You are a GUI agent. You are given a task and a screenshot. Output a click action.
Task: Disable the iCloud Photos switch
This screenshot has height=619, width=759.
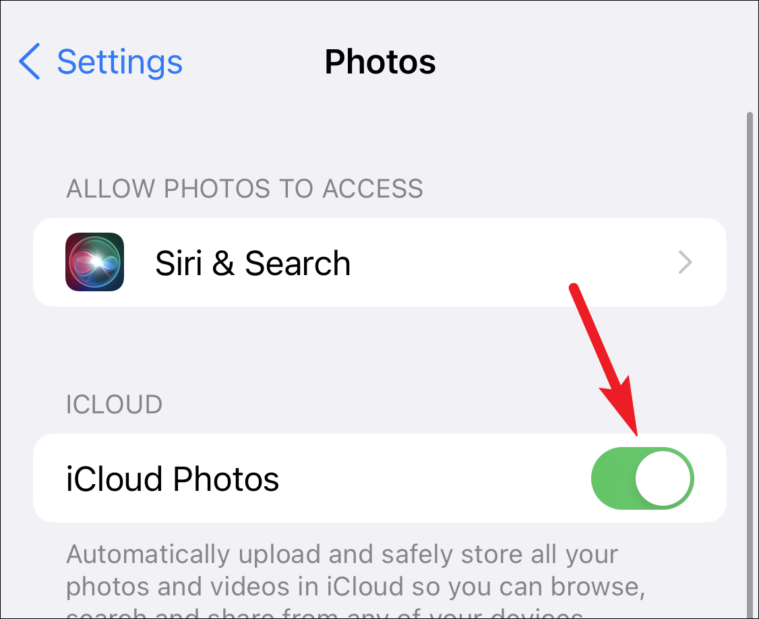[x=642, y=478]
